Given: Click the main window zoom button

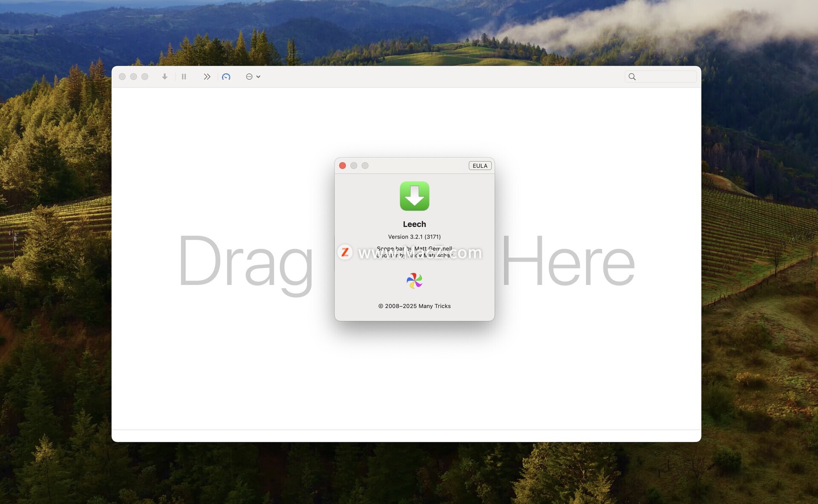Looking at the screenshot, I should point(145,77).
